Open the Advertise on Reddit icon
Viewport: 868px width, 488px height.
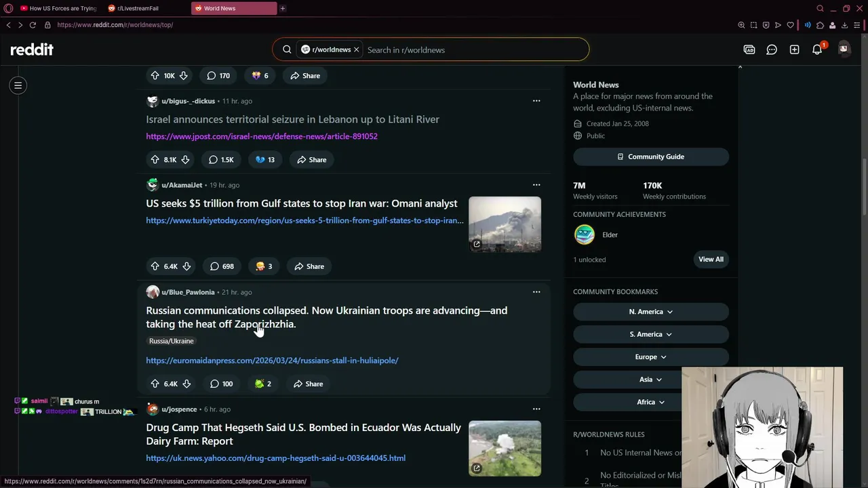point(749,49)
